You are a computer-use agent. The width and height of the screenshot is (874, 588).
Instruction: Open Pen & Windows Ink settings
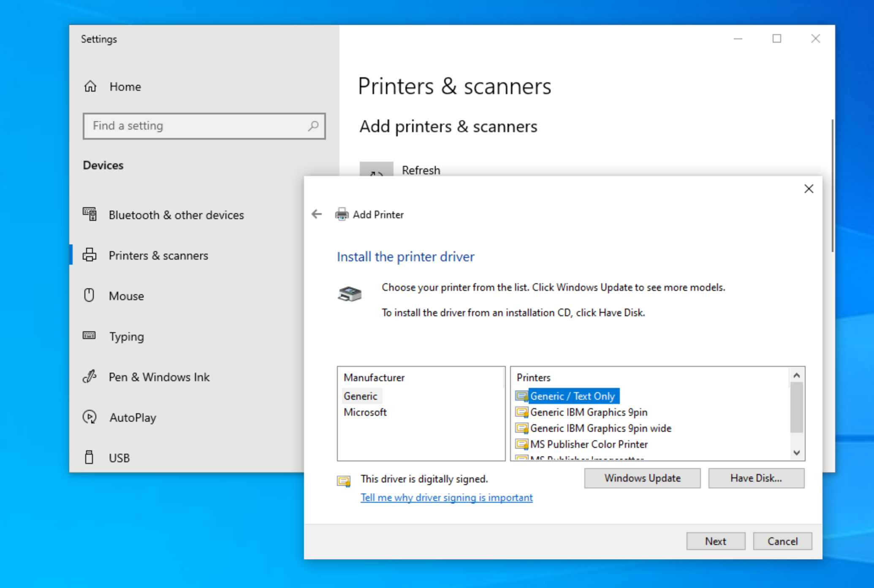click(x=159, y=377)
